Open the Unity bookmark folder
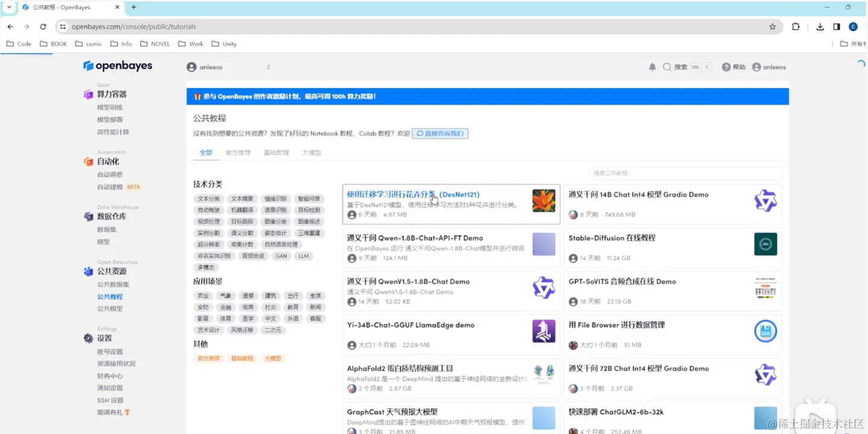Screen dimensions: 868x434 223,44
